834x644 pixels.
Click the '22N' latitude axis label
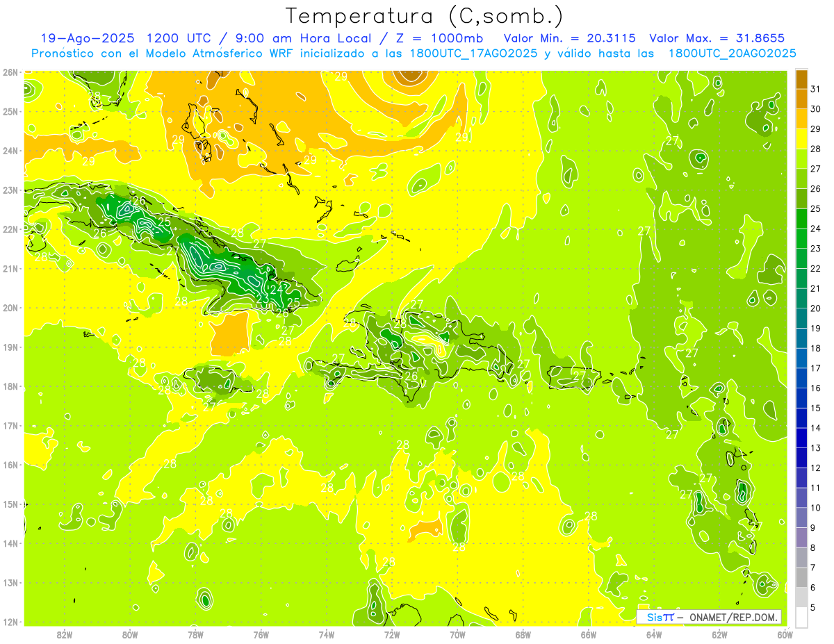[x=10, y=229]
